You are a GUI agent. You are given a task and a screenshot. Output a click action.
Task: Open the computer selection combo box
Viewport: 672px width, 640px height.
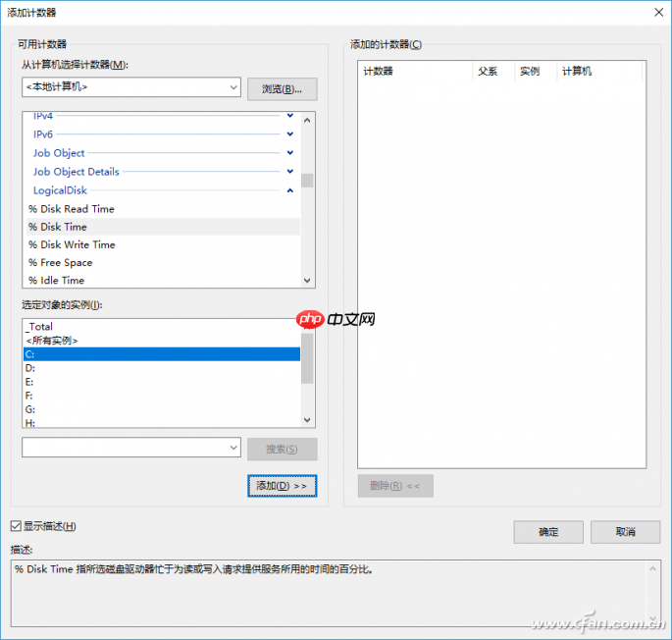pyautogui.click(x=131, y=87)
